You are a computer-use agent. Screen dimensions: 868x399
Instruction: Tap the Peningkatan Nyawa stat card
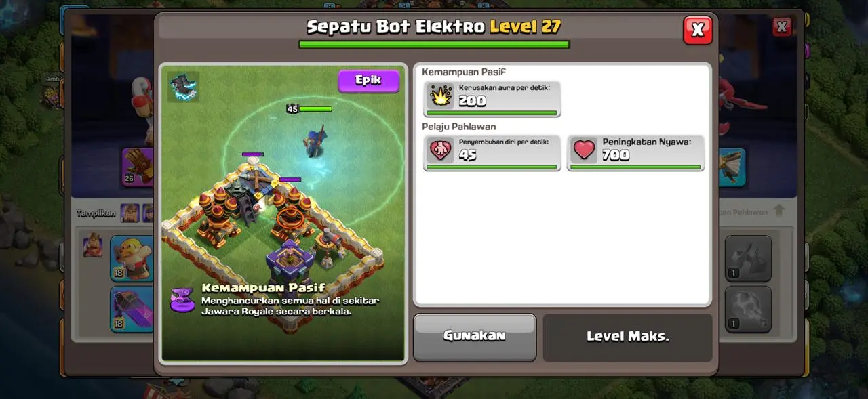coord(635,153)
